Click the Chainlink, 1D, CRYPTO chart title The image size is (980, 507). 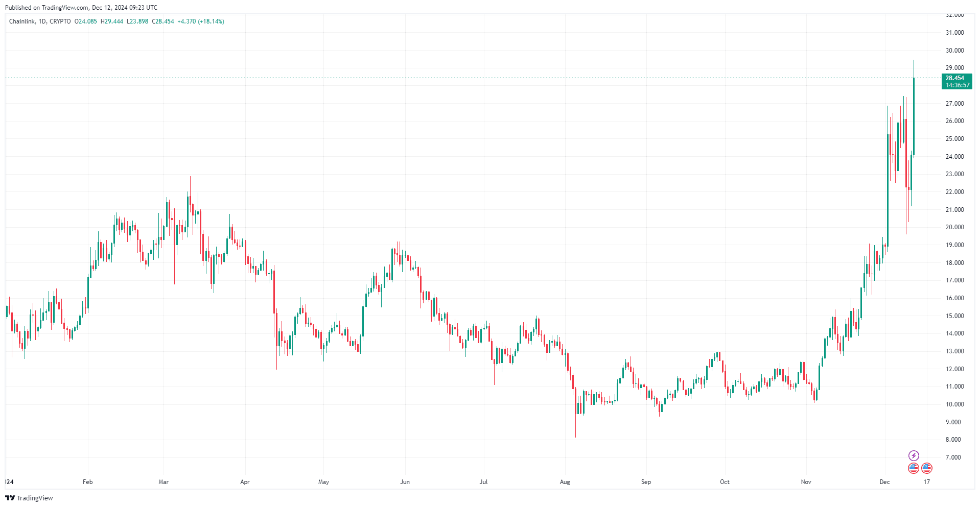pyautogui.click(x=40, y=21)
